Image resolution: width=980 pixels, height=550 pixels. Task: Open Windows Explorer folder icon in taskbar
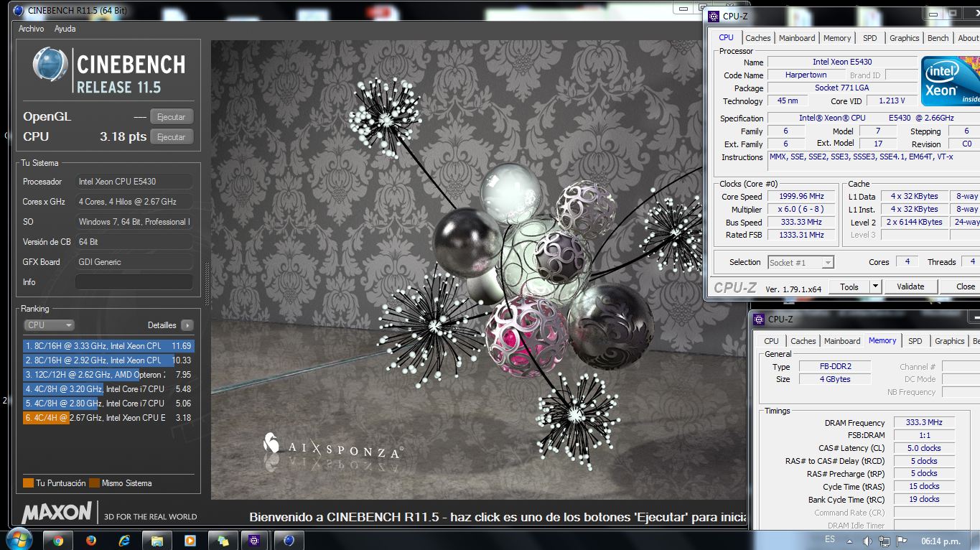157,541
